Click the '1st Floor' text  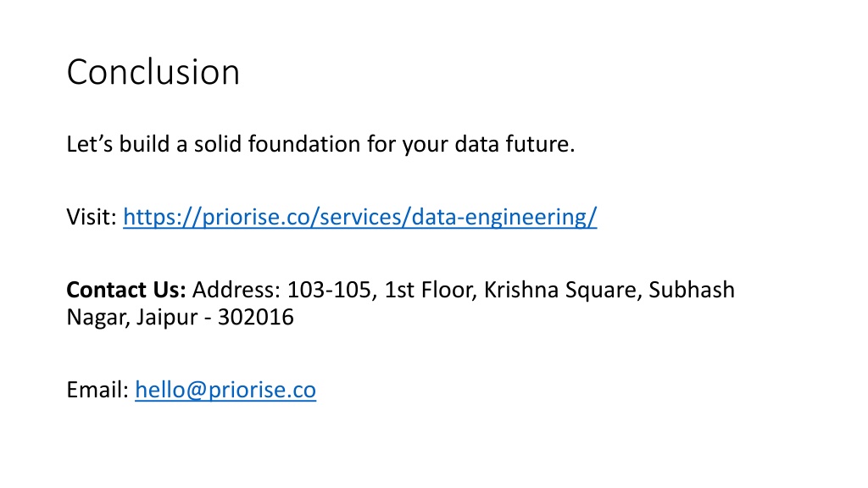pyautogui.click(x=431, y=290)
